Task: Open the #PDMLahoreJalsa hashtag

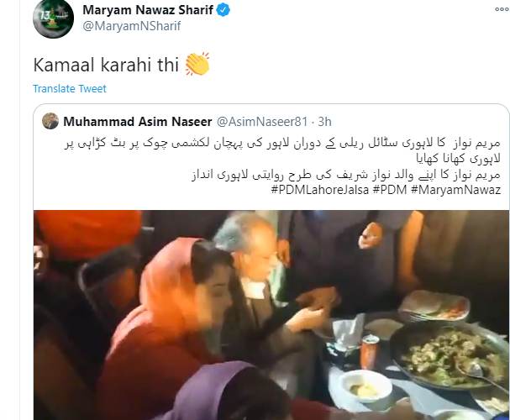Action: [x=320, y=190]
